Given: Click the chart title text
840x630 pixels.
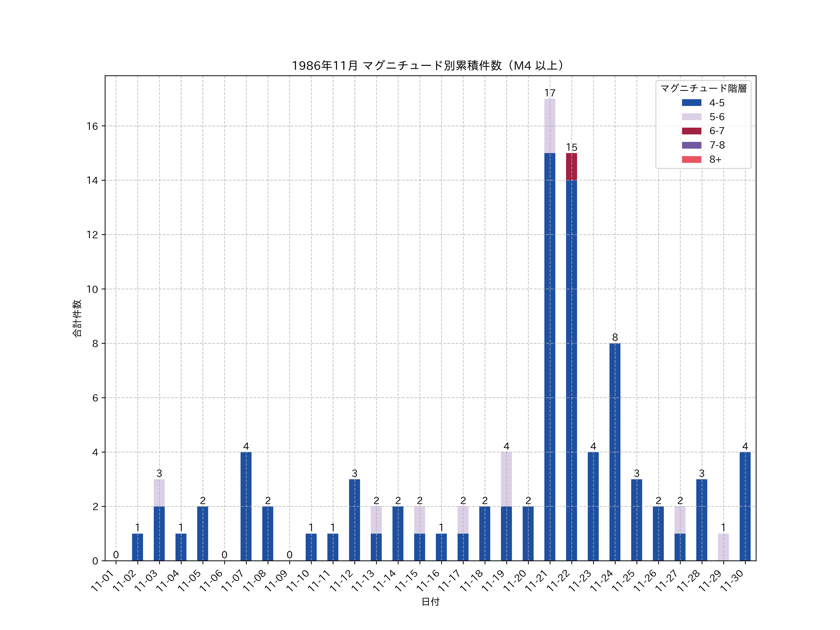Looking at the screenshot, I should point(428,66).
